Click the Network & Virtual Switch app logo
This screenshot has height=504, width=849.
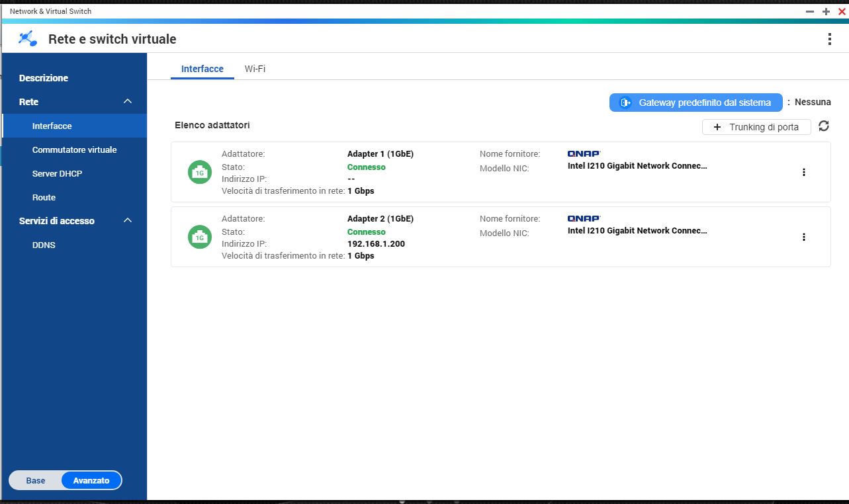[x=28, y=39]
